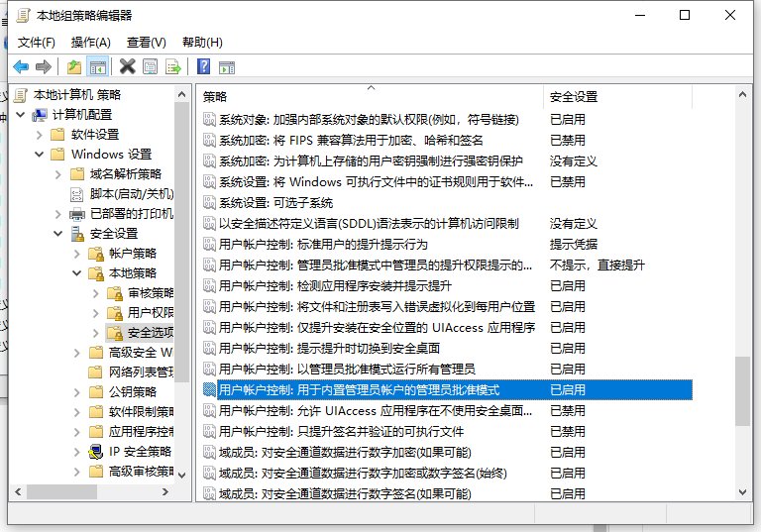Expand the 帐户策略 node
The width and height of the screenshot is (761, 532).
[x=77, y=254]
